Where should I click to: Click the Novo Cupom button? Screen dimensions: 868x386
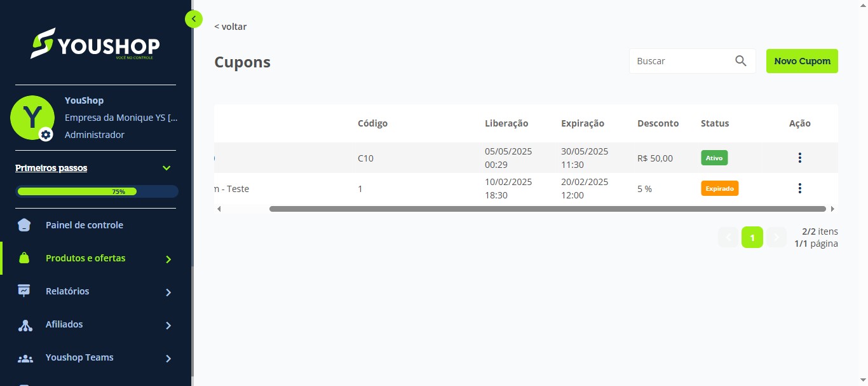click(802, 61)
